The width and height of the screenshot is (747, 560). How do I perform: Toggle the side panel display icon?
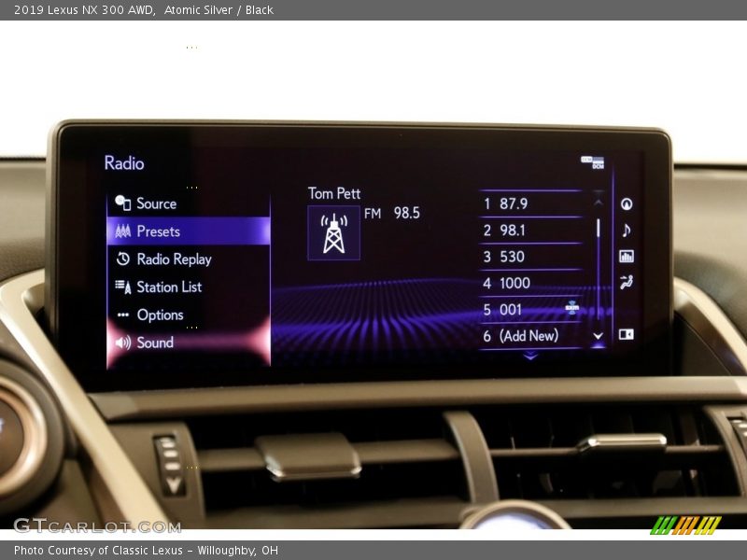[627, 334]
